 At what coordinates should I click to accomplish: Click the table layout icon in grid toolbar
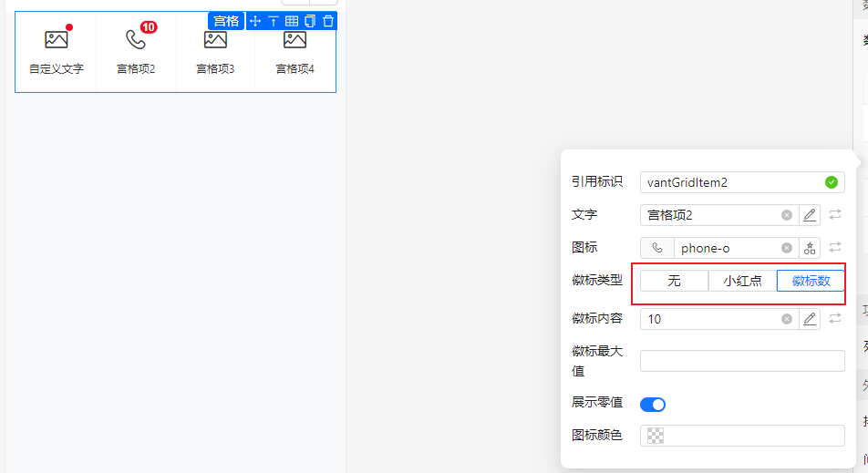292,21
